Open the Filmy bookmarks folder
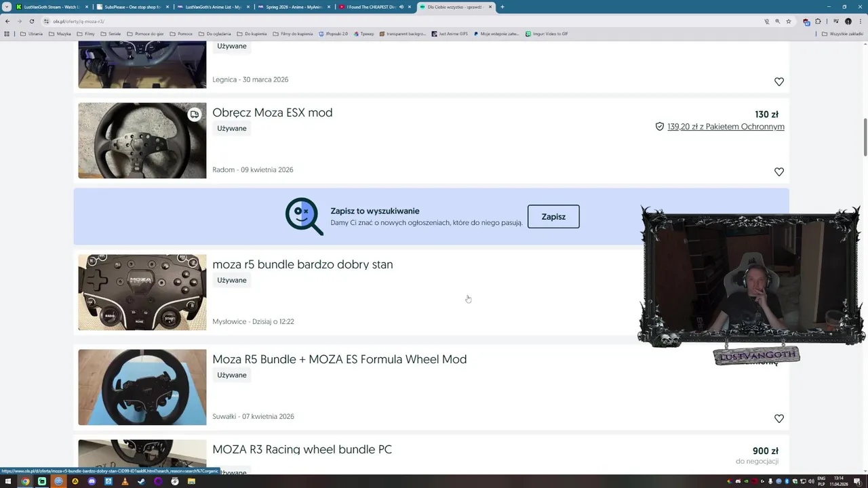The width and height of the screenshot is (868, 488). pyautogui.click(x=86, y=34)
